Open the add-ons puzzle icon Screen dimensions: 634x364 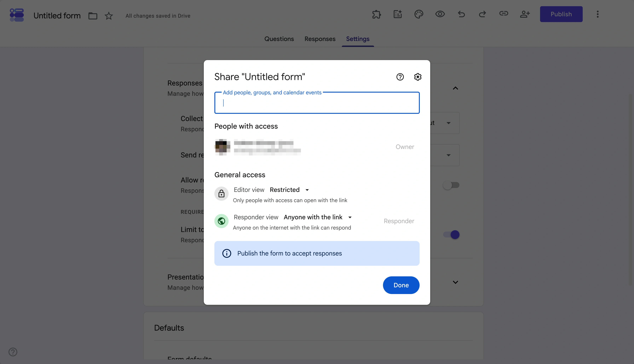point(376,14)
